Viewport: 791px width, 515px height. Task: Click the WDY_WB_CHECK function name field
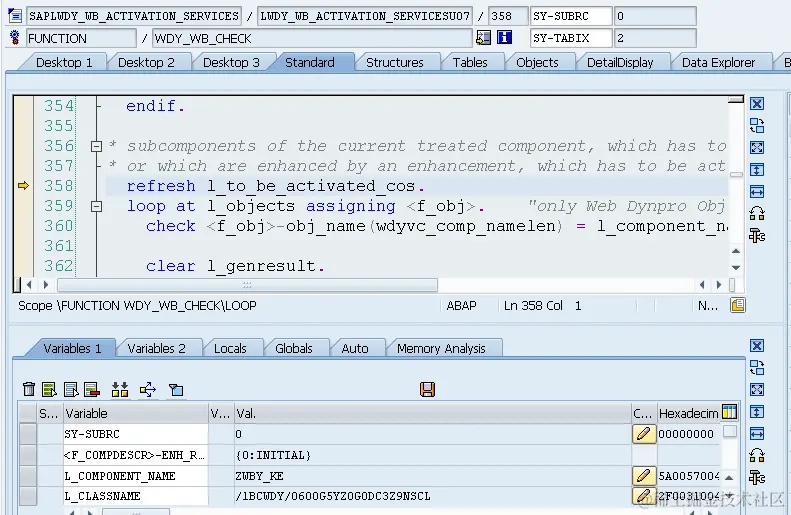(x=312, y=38)
